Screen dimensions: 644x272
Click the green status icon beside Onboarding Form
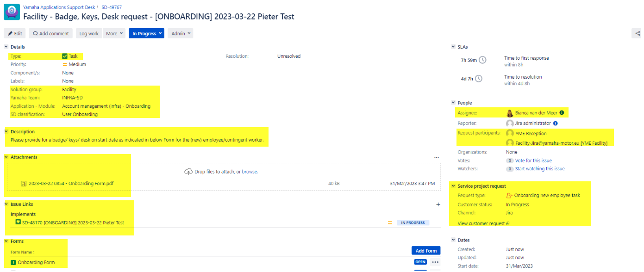pyautogui.click(x=13, y=262)
